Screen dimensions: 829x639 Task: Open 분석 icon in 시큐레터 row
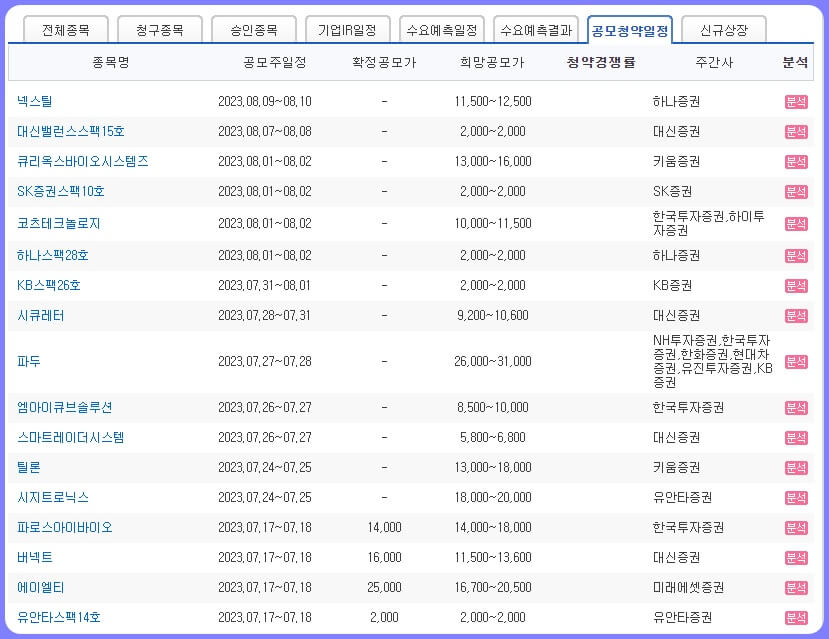point(796,316)
